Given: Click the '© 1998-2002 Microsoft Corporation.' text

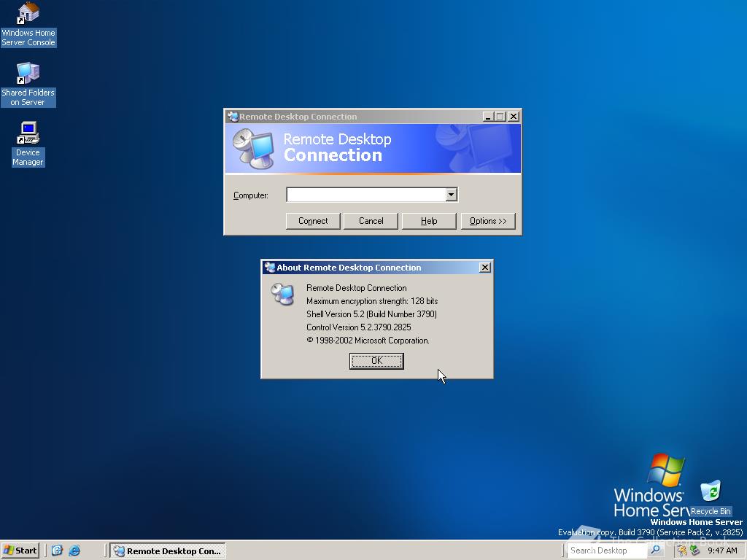Looking at the screenshot, I should [x=368, y=341].
